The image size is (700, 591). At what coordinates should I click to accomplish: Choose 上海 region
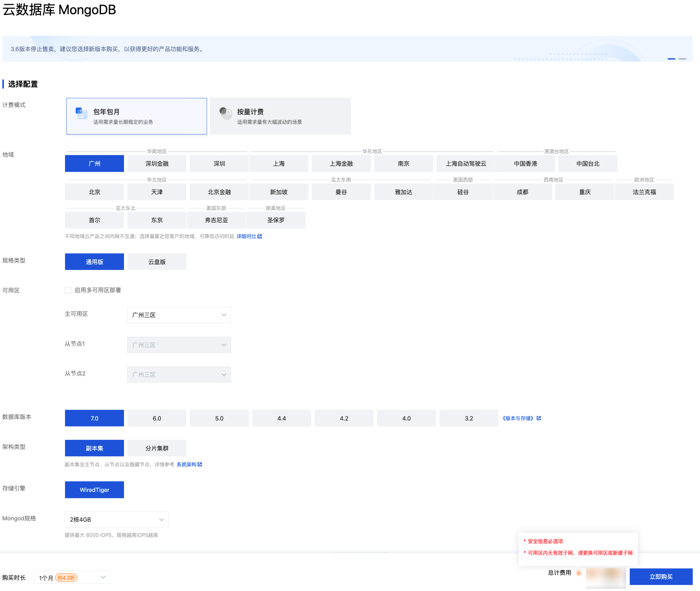point(279,164)
